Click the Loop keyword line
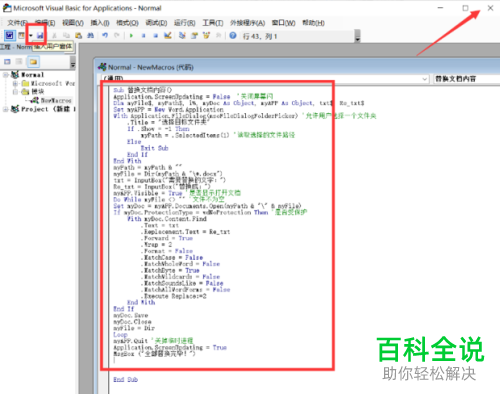This screenshot has width=500, height=394. click(120, 335)
